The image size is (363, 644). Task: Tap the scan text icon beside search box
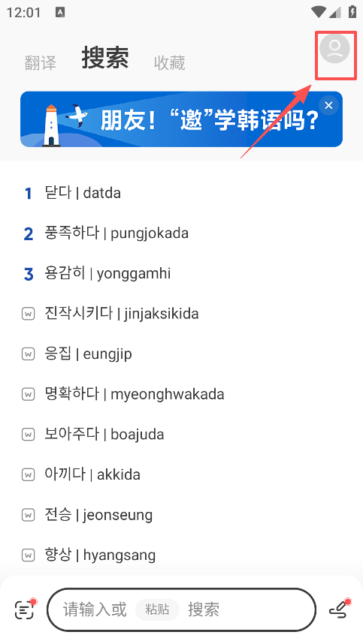tap(25, 609)
